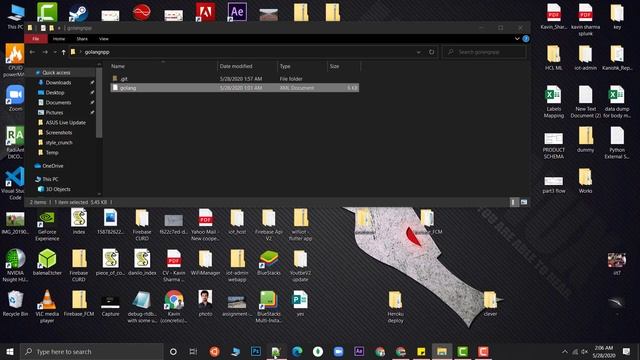Open the Share ribbon tab
The width and height of the screenshot is (640, 360).
82,39
